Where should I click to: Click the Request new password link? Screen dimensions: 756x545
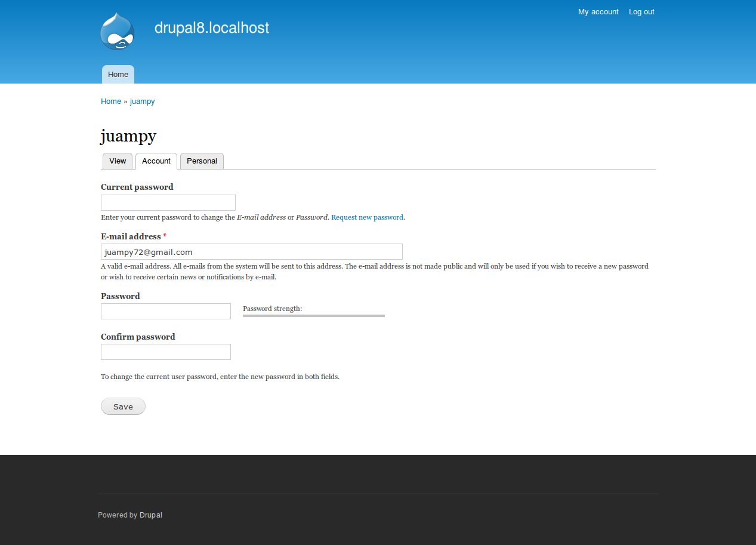[x=367, y=217]
